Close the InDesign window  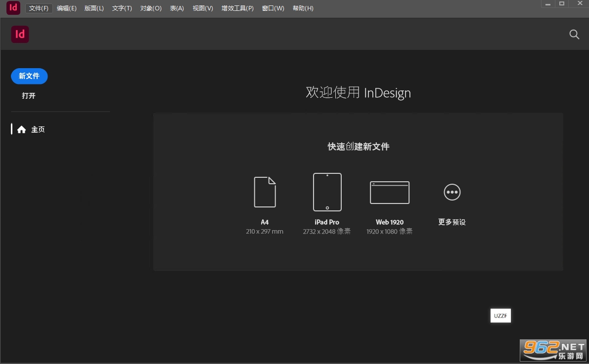pyautogui.click(x=580, y=4)
